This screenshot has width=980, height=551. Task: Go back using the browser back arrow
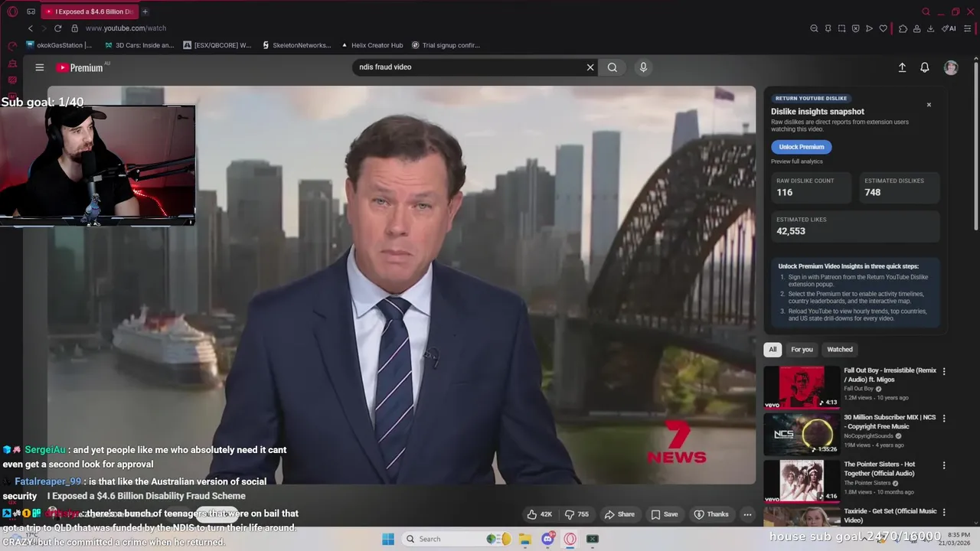pos(31,28)
